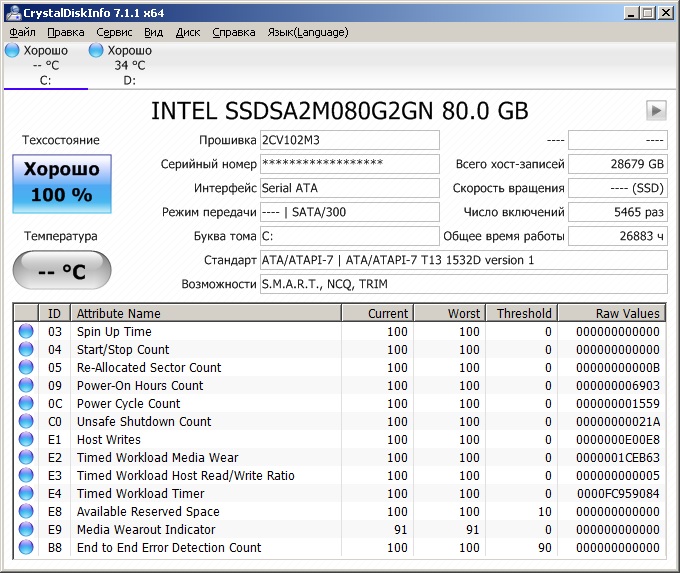Image resolution: width=680 pixels, height=573 pixels.
Task: Click the masked serial number field
Action: tap(350, 164)
